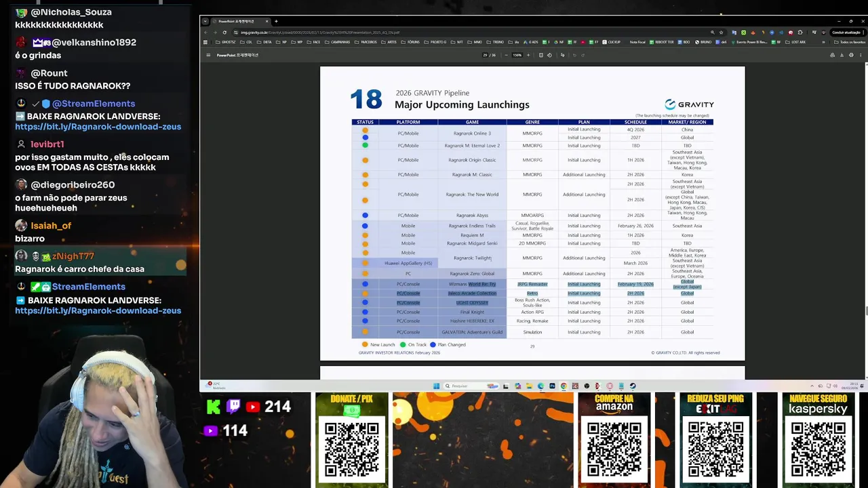868x488 pixels.
Task: Click the PDF page number field
Action: pyautogui.click(x=485, y=55)
